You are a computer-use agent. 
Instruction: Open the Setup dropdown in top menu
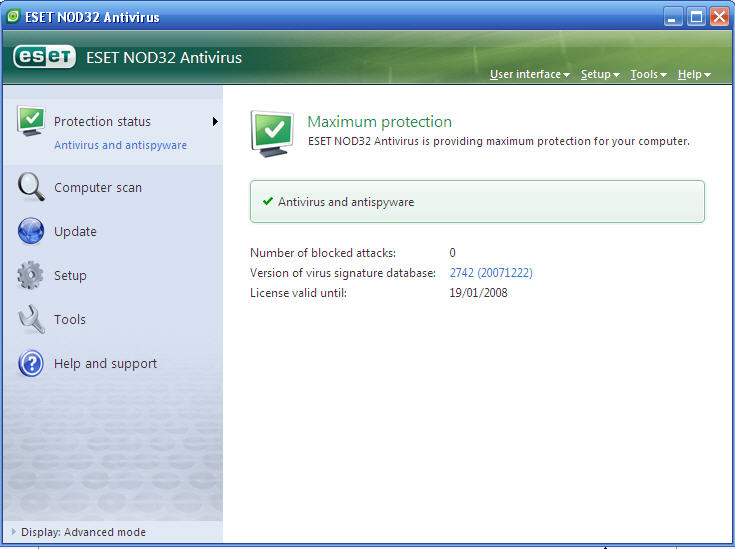pos(599,75)
